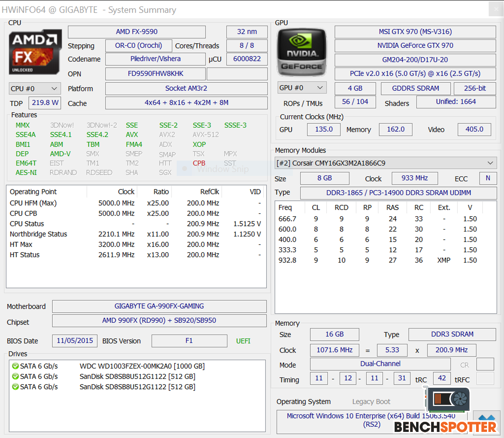The image size is (504, 438).
Task: Select the CPU CPB operating point row
Action: pos(136,213)
